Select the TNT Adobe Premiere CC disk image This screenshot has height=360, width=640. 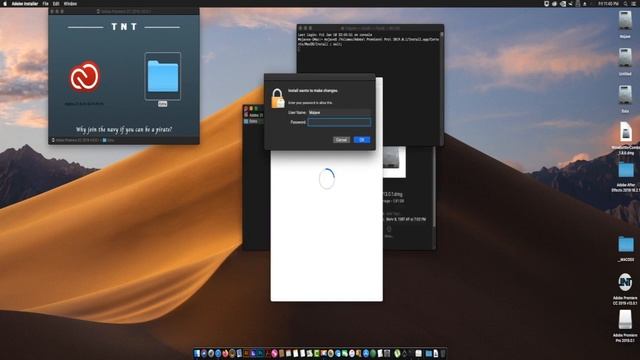[x=625, y=282]
